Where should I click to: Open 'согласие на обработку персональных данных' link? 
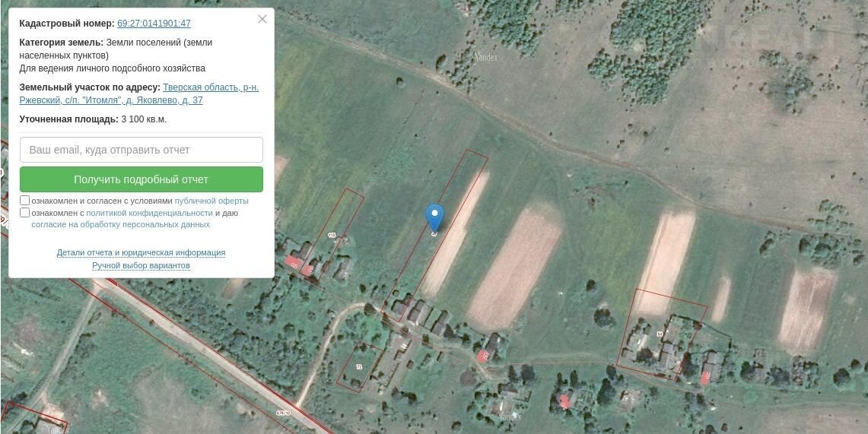coord(121,224)
